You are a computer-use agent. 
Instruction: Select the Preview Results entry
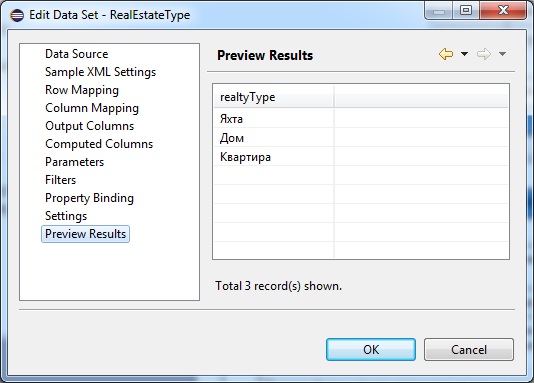coord(85,234)
